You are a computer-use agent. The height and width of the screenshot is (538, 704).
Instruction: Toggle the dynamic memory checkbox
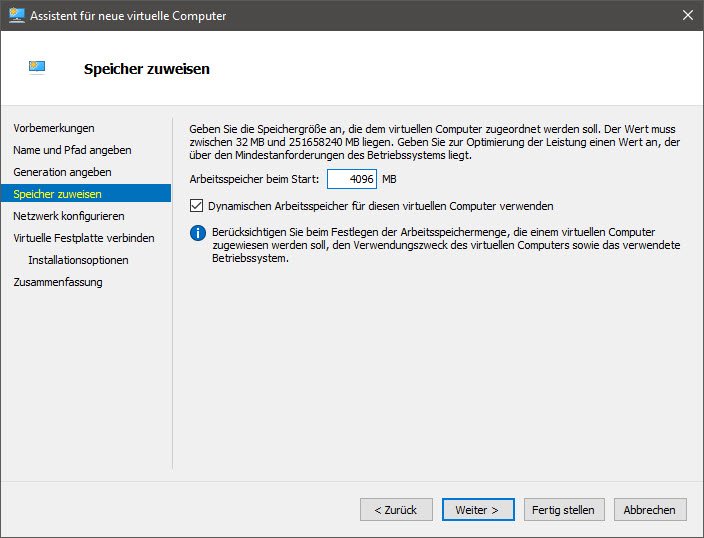tap(196, 206)
